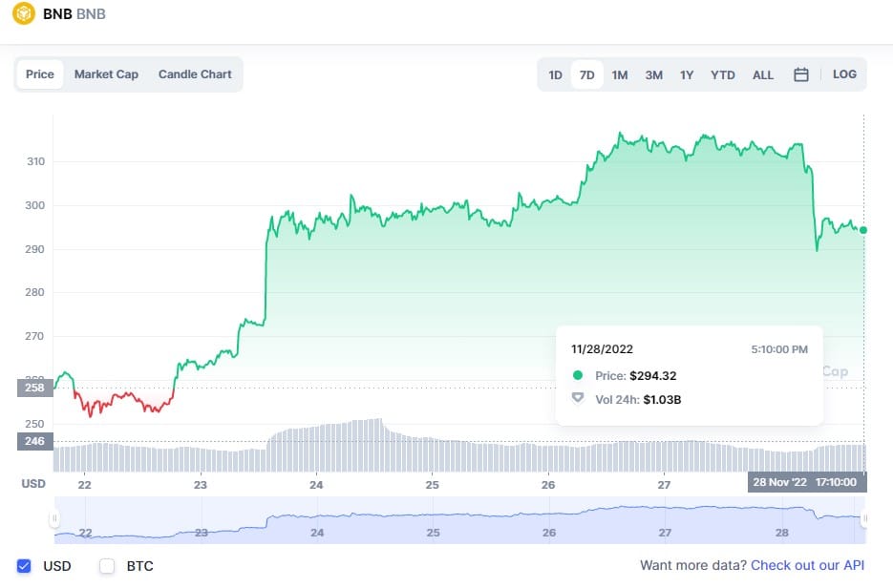Click the 300 y-axis price label
893x588 pixels.
34,205
